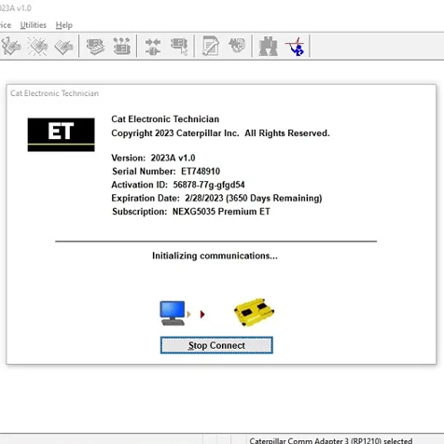Click the Copyright 2023 Caterpillar Inc. line

pyautogui.click(x=220, y=133)
